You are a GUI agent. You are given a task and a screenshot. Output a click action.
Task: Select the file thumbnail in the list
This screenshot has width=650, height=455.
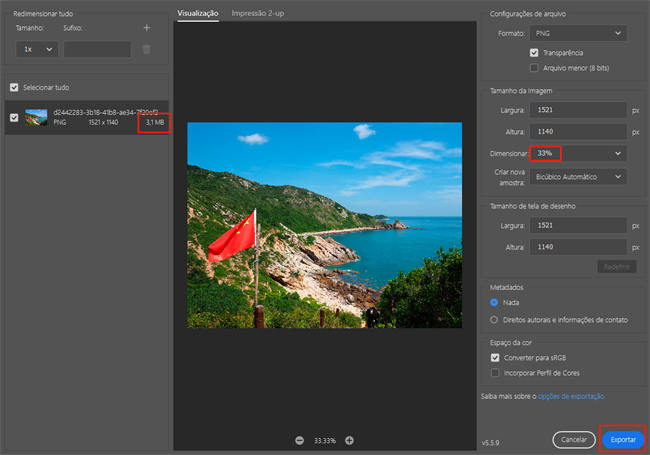(36, 118)
